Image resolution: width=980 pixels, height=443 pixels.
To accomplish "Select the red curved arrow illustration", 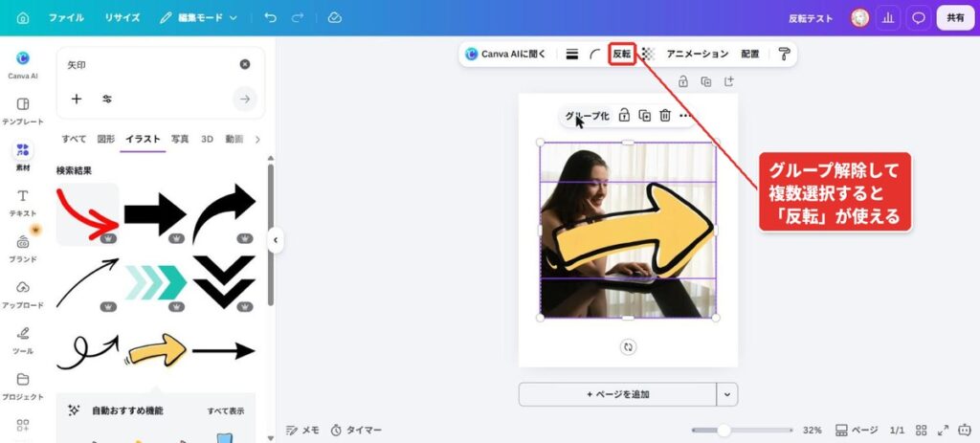I will pyautogui.click(x=87, y=214).
